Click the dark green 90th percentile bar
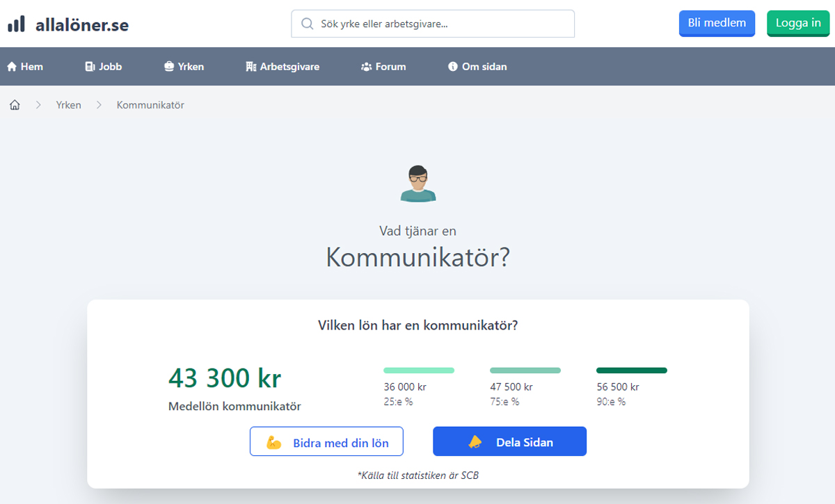Image resolution: width=835 pixels, height=504 pixels. point(631,371)
